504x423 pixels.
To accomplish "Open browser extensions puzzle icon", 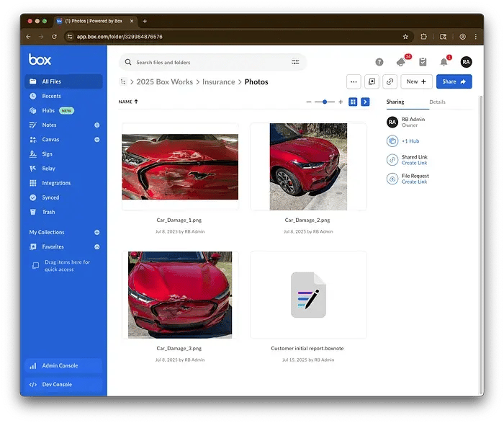I will [x=423, y=37].
